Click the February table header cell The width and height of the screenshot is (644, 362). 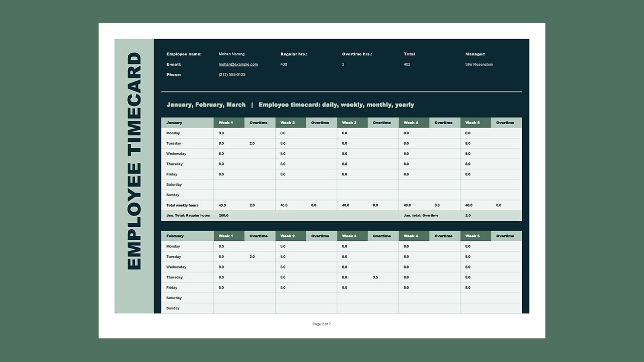coord(176,235)
